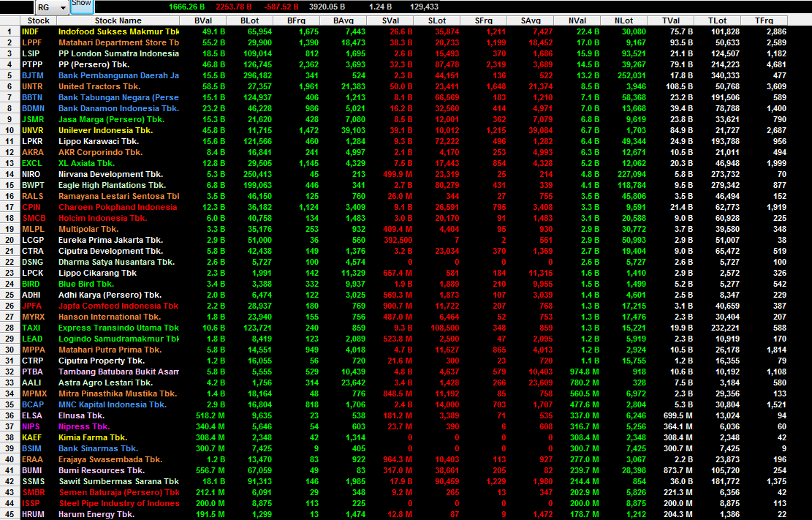Select the AALI stock code
This screenshot has height=520, width=812.
point(31,383)
